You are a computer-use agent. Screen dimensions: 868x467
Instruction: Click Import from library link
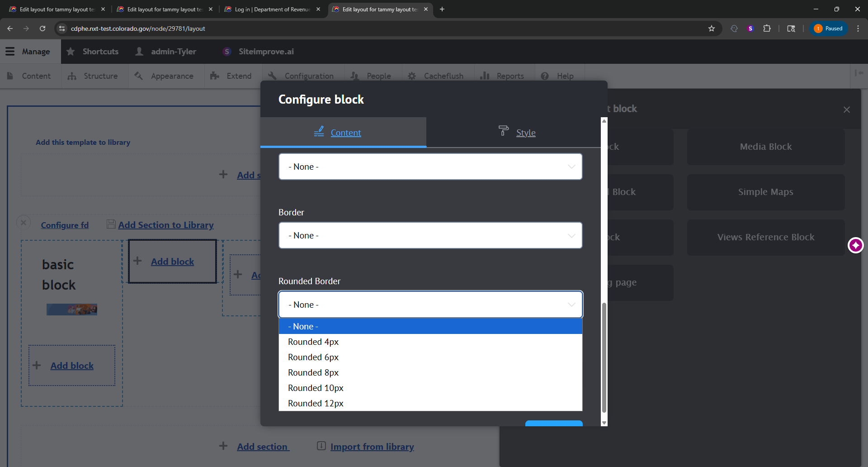(372, 447)
